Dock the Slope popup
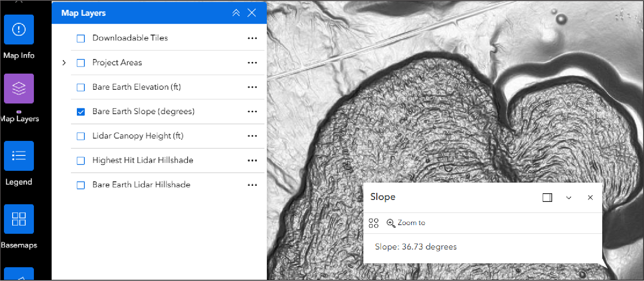Viewport: 644px width, 281px height. [547, 198]
